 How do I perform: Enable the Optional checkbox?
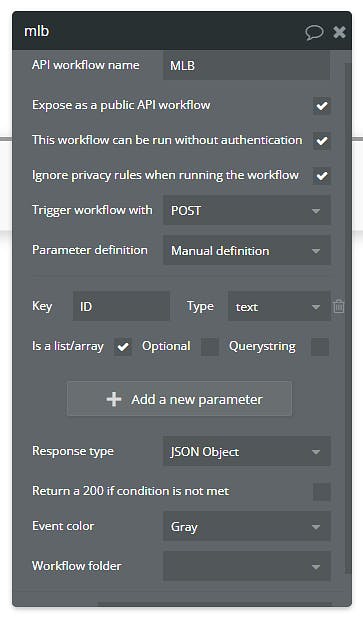click(210, 347)
